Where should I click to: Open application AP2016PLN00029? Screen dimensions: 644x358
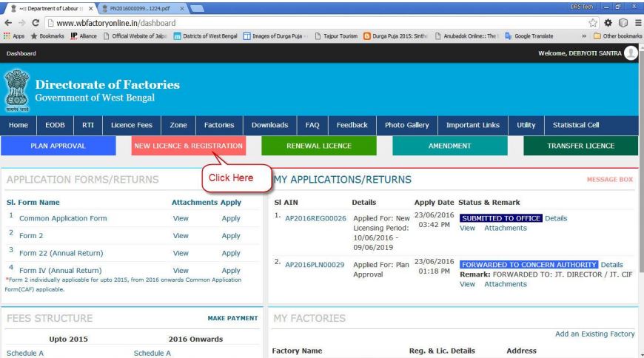(x=315, y=265)
